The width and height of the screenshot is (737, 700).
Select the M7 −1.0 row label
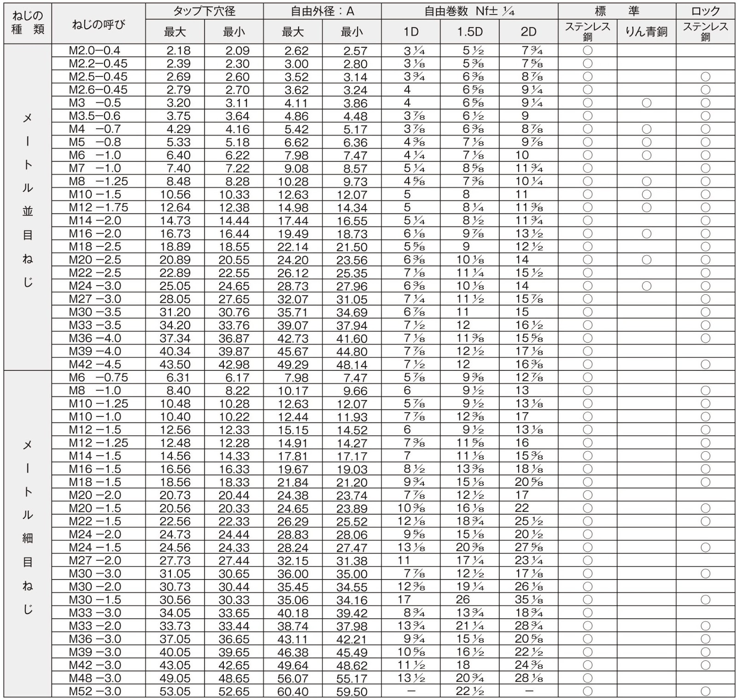pyautogui.click(x=94, y=169)
